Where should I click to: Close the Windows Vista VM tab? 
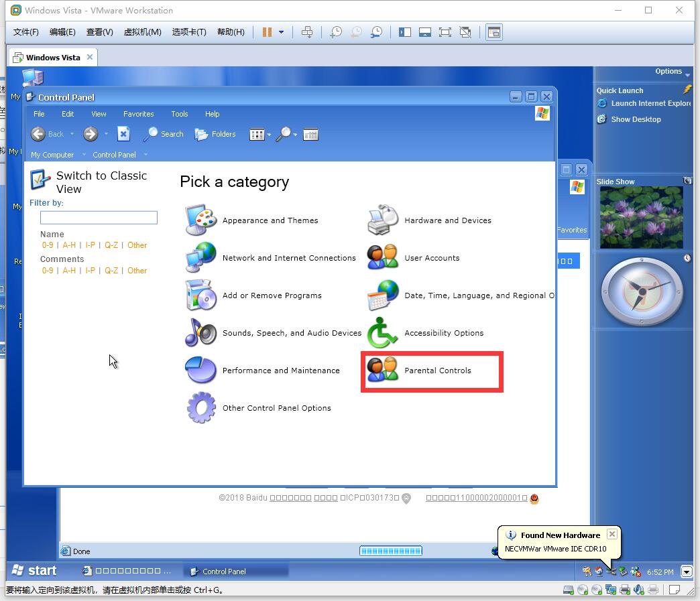[90, 57]
